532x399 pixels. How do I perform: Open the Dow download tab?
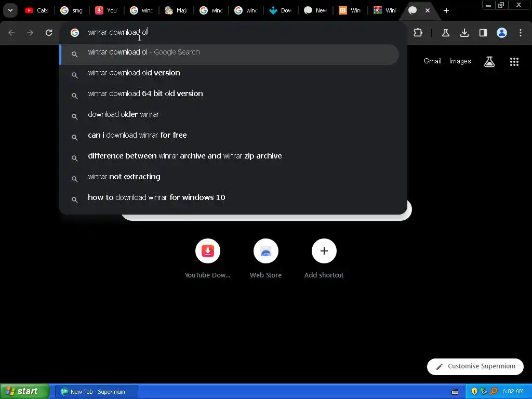coord(280,10)
